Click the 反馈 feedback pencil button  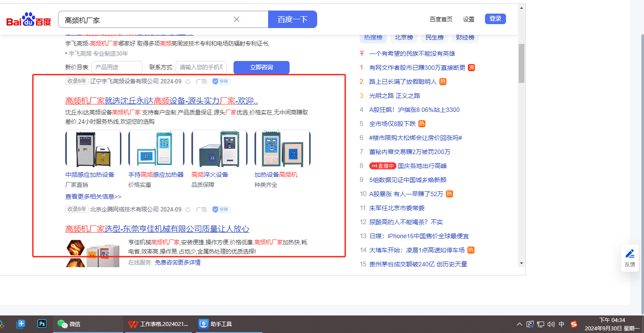point(630,258)
